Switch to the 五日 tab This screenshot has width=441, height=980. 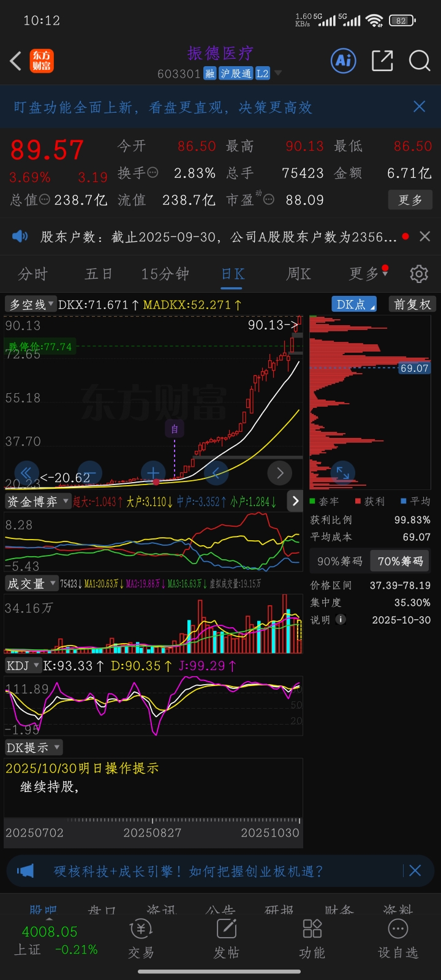click(99, 274)
